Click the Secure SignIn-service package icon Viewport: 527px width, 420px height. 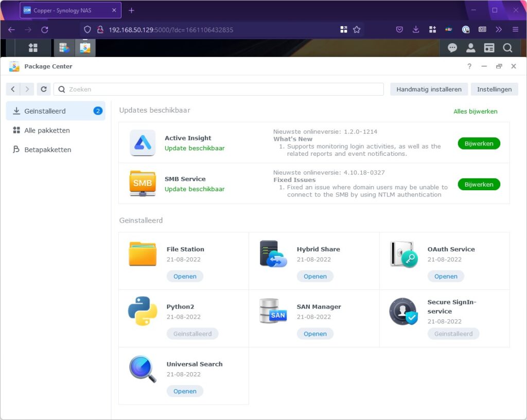click(403, 311)
